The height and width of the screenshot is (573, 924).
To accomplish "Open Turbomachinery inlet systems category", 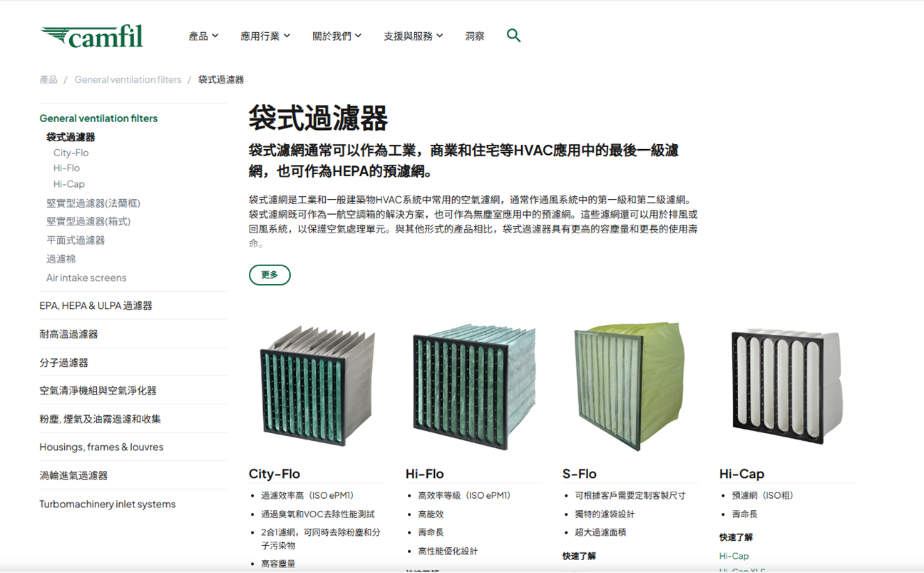I will [x=107, y=504].
